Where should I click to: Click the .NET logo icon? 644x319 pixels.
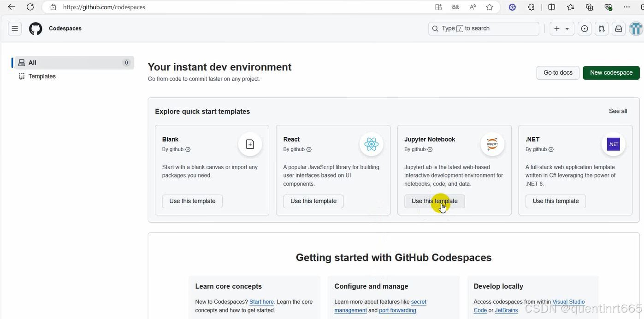613,144
